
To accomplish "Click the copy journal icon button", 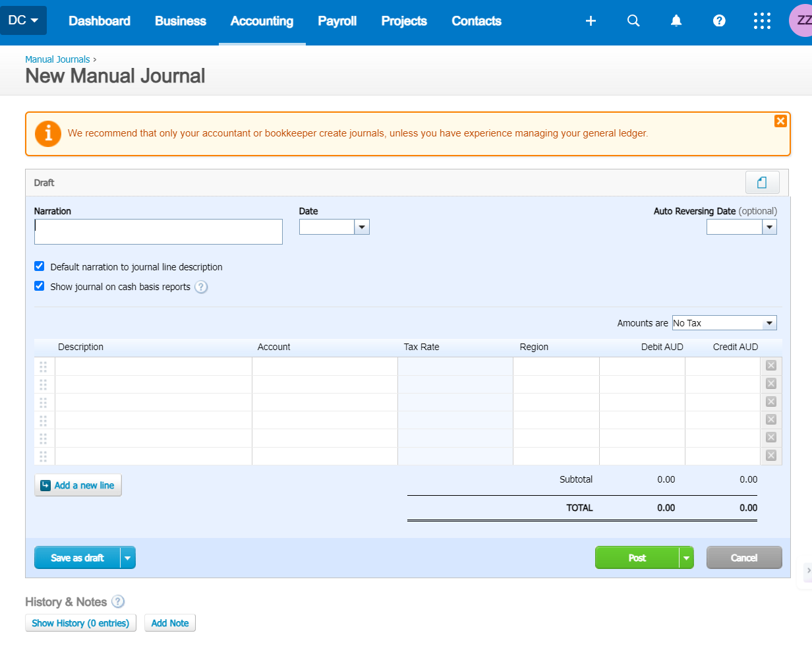I will click(x=762, y=183).
